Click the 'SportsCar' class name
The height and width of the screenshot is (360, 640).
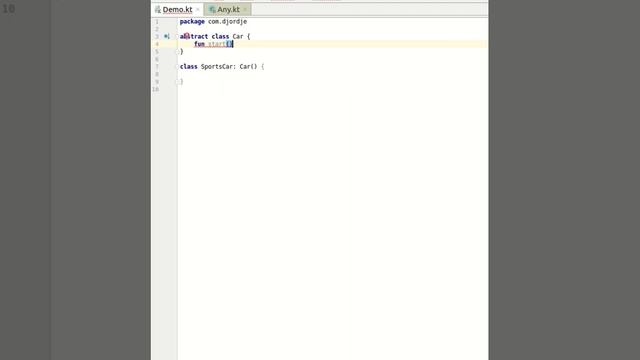pyautogui.click(x=218, y=67)
